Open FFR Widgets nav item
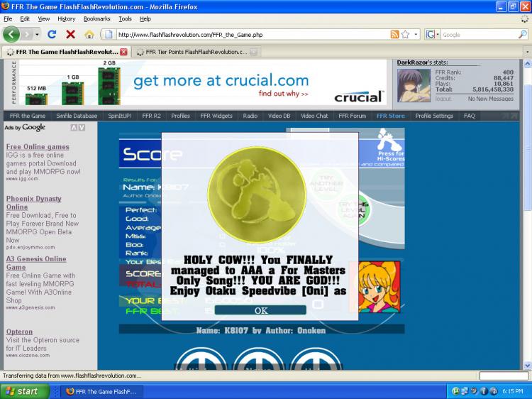Screen dimensions: 532x399 [216, 116]
